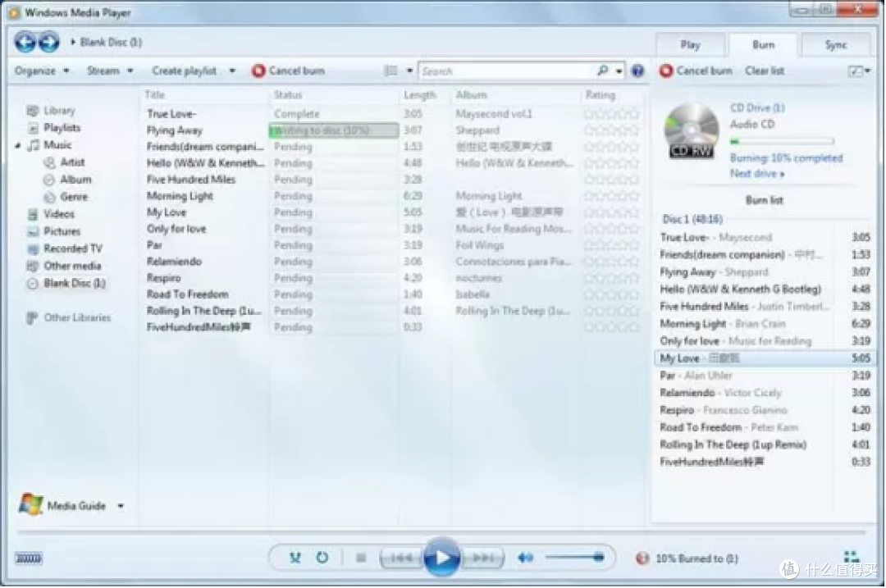Select Road To Freedom in the library list
Screen dimensions: 886x588
point(188,294)
